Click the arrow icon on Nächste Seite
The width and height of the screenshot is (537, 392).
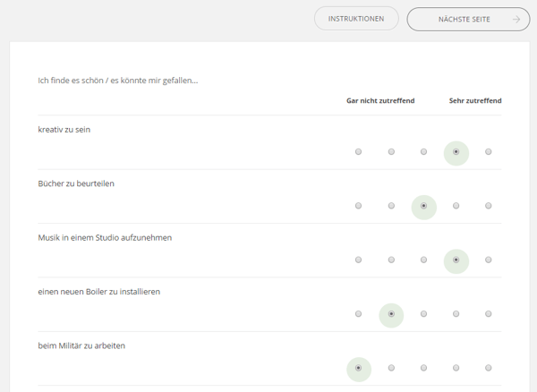point(516,20)
